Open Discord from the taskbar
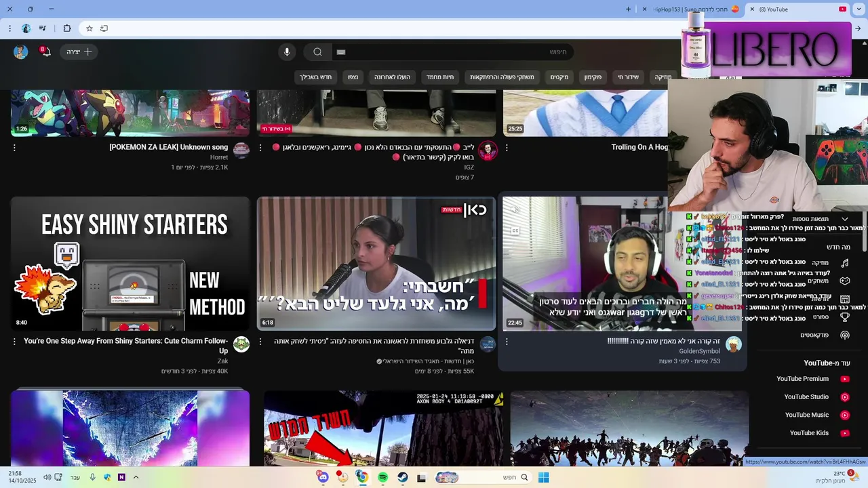The width and height of the screenshot is (868, 488). coord(323,477)
